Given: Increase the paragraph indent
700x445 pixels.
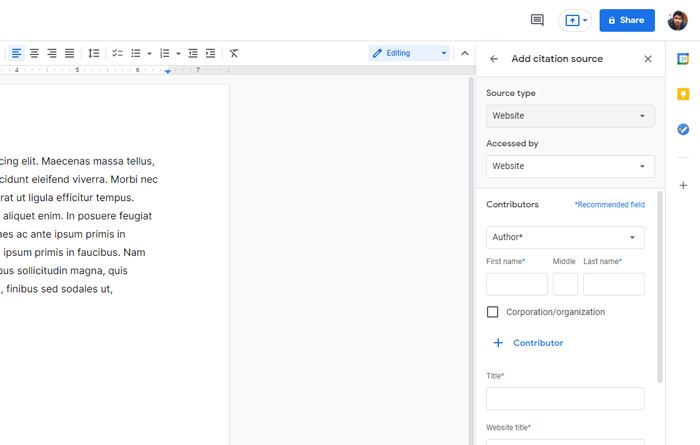Looking at the screenshot, I should tap(210, 53).
